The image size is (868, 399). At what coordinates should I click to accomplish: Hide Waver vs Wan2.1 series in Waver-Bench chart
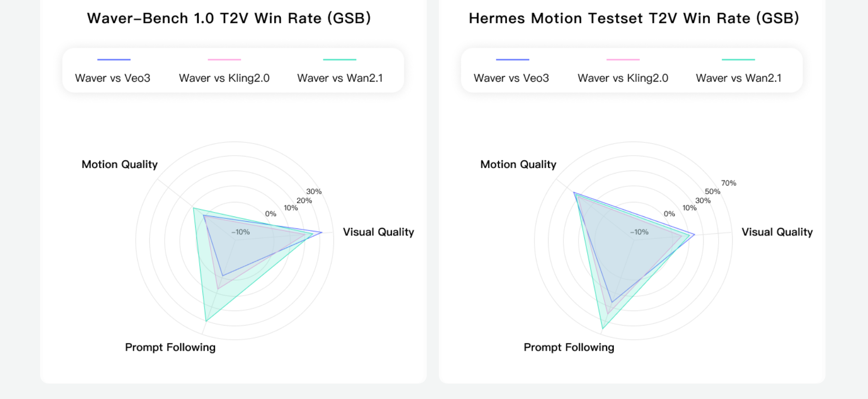340,78
